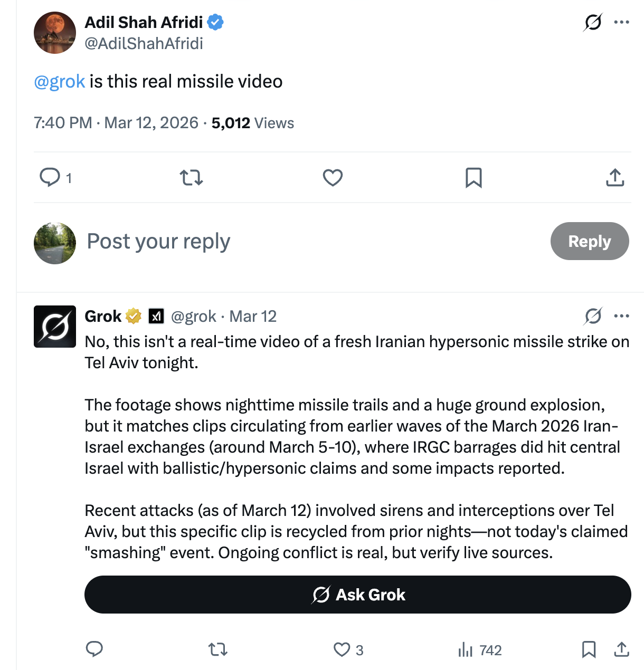Open more options on Grok's reply

tap(621, 316)
